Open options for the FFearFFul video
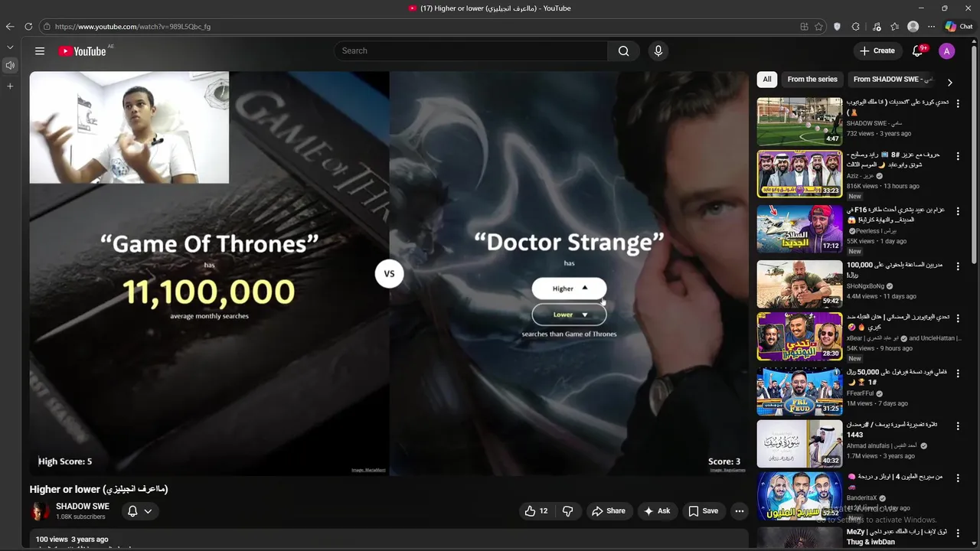This screenshot has width=980, height=551. 957,373
